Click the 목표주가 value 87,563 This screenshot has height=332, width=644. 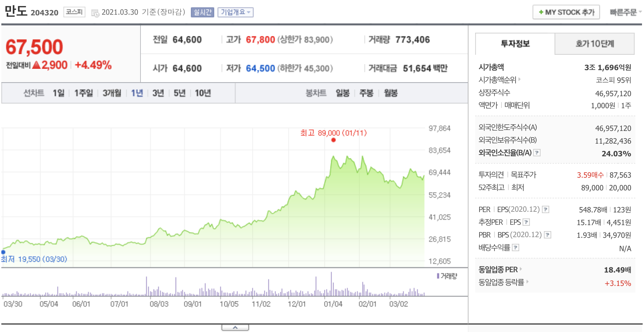click(x=620, y=175)
